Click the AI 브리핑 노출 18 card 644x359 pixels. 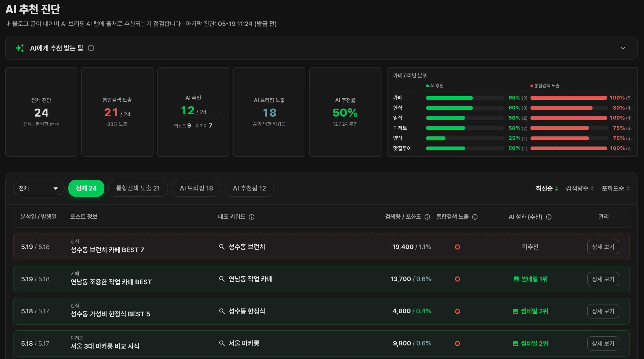[269, 112]
